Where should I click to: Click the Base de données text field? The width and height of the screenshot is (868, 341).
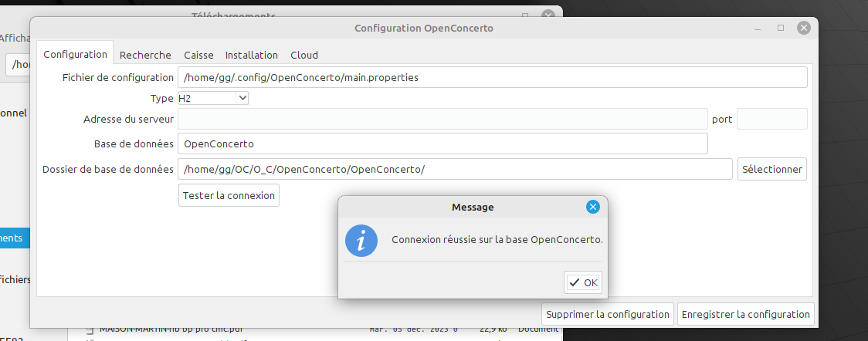(x=442, y=143)
